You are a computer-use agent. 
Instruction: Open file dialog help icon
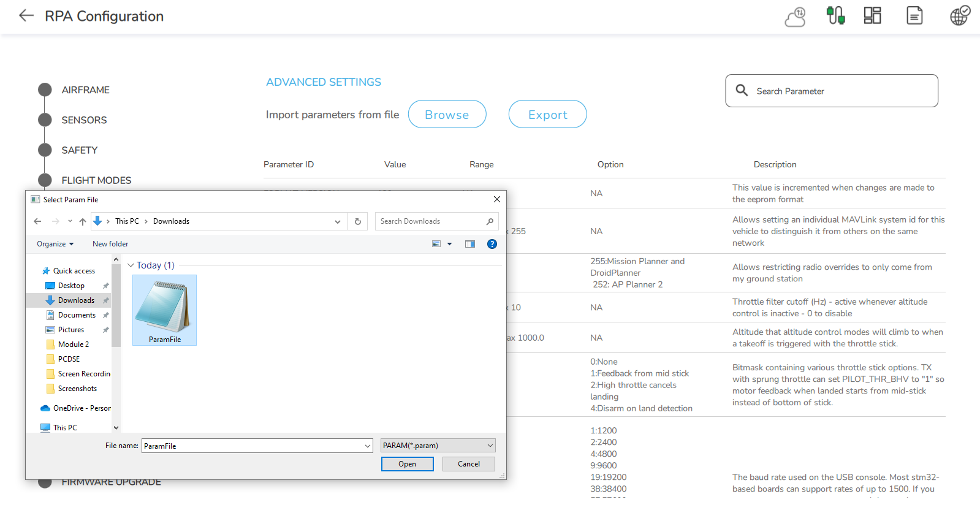[492, 244]
